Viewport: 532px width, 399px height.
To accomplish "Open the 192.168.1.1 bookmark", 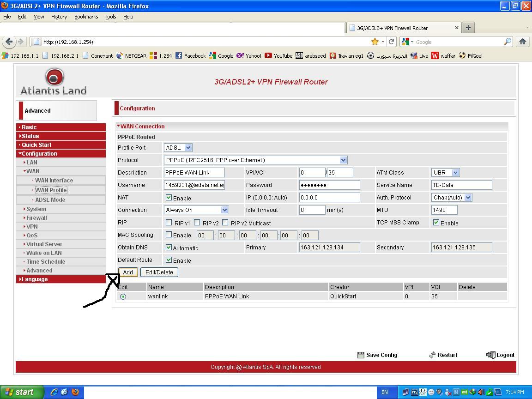I will tap(20, 55).
